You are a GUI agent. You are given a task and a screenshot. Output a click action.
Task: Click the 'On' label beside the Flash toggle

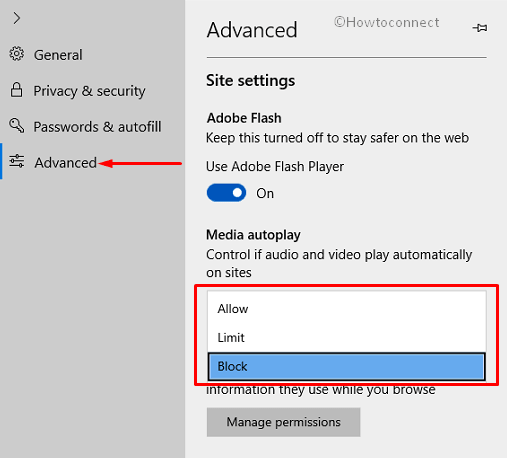tap(265, 193)
